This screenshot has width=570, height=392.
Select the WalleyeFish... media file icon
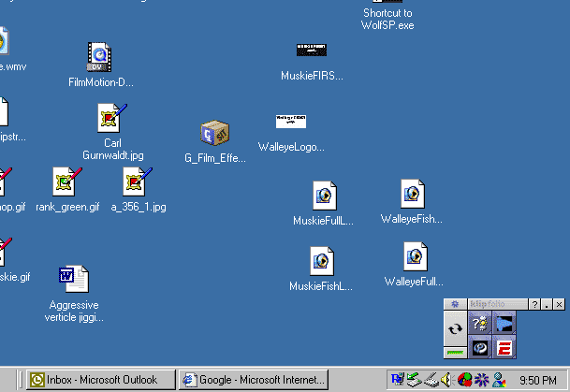tap(412, 194)
